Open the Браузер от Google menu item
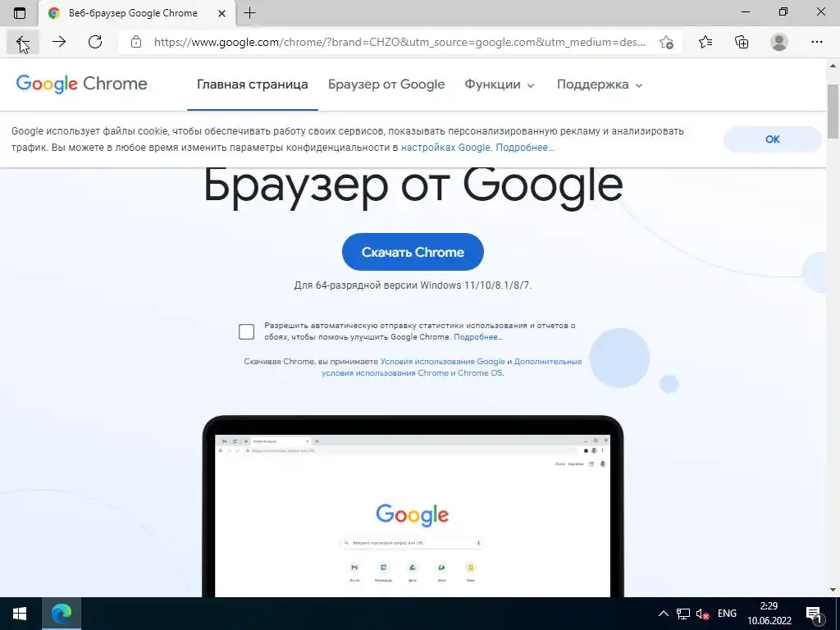Viewport: 840px width, 630px height. (386, 84)
